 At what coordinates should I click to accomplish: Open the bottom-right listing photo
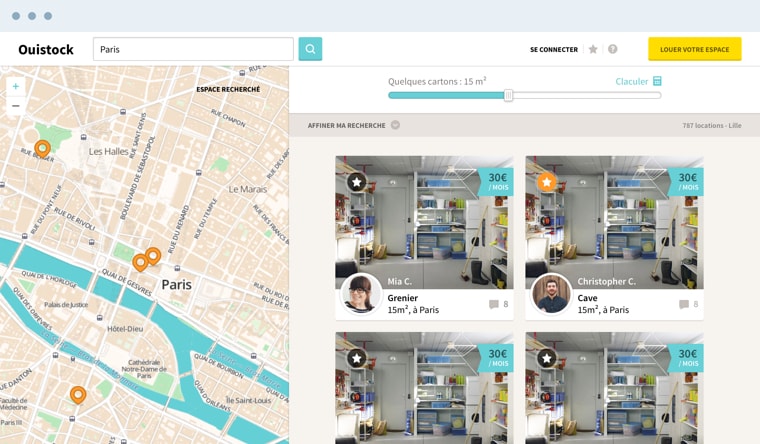pyautogui.click(x=615, y=388)
